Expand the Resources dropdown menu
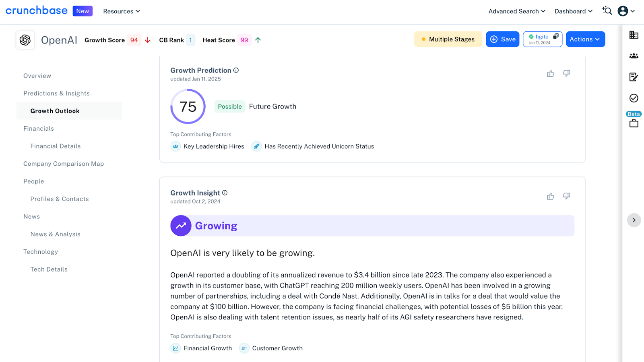This screenshot has width=644, height=362. [122, 11]
